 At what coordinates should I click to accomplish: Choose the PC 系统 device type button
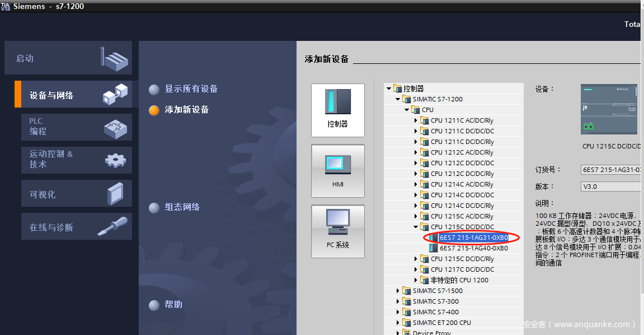point(337,231)
